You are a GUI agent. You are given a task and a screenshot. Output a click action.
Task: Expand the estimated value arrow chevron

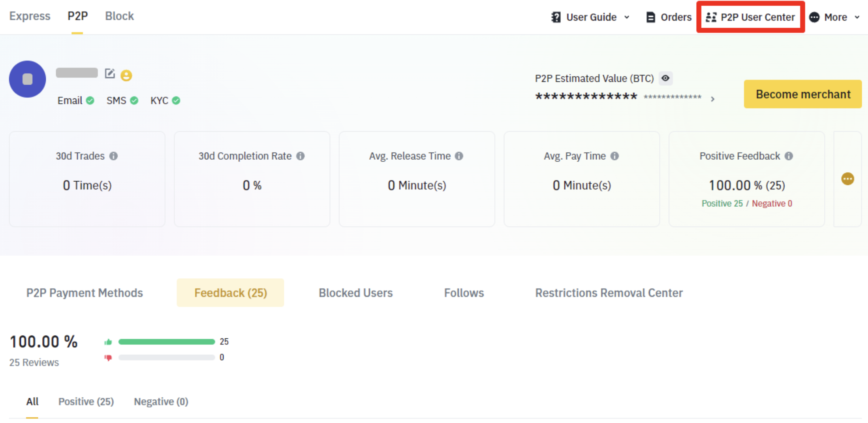[713, 99]
